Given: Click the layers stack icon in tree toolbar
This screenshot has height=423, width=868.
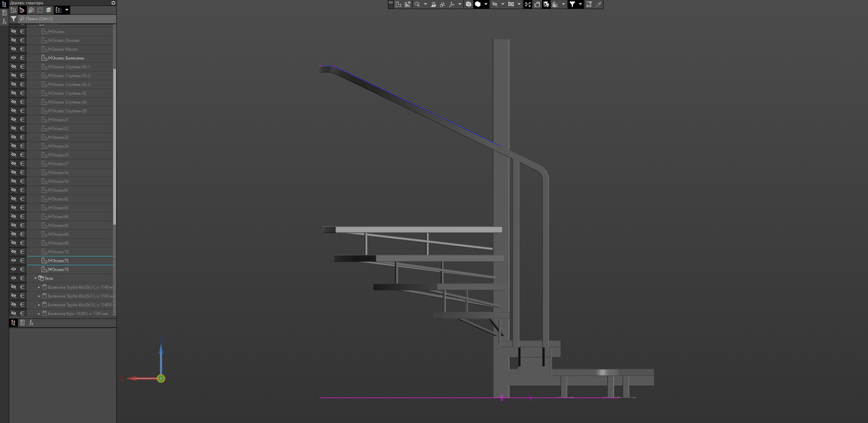Looking at the screenshot, I should pyautogui.click(x=49, y=10).
